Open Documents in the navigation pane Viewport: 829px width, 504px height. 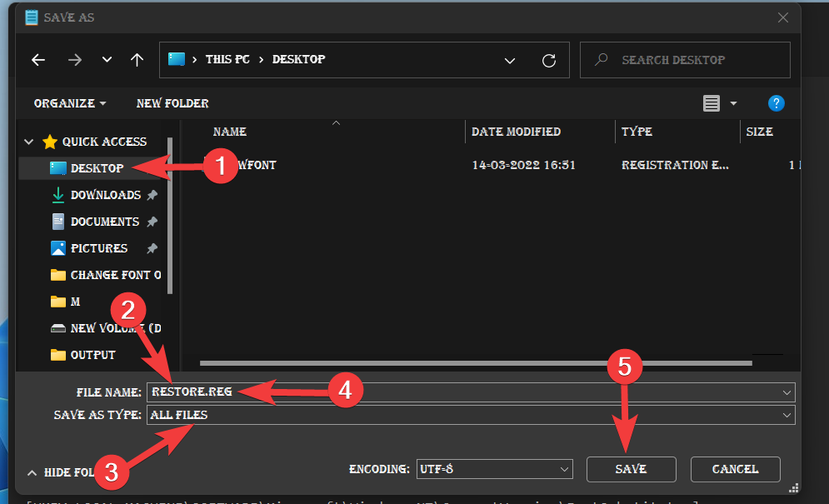(105, 222)
